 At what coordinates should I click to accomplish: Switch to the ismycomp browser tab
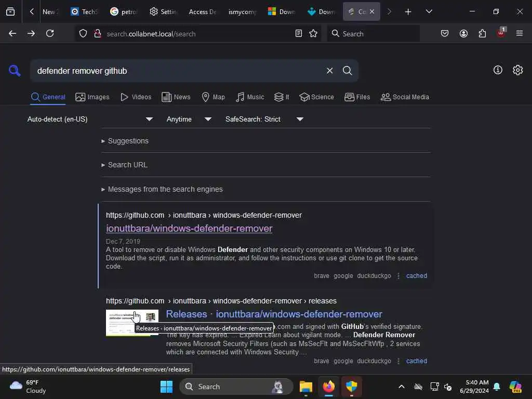(x=242, y=12)
